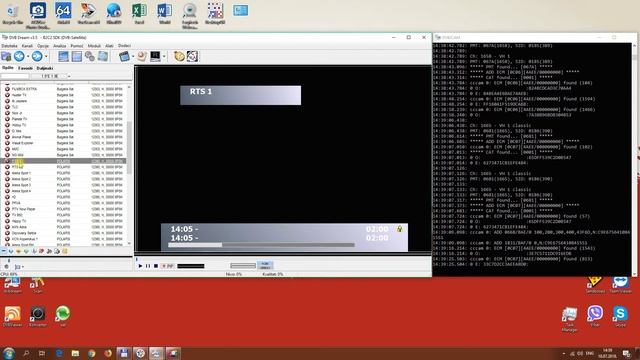Image resolution: width=640 pixels, height=360 pixels.
Task: Open the Analiza menu
Action: (60, 46)
